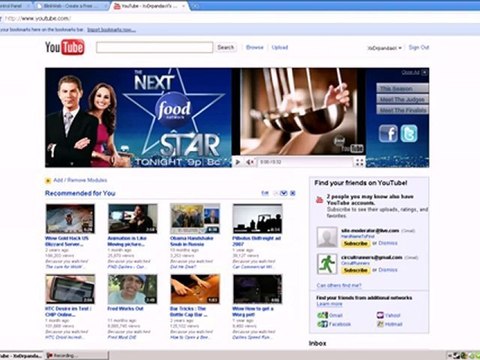Open the Can others find me? link
480x360 pixels.
click(x=339, y=285)
